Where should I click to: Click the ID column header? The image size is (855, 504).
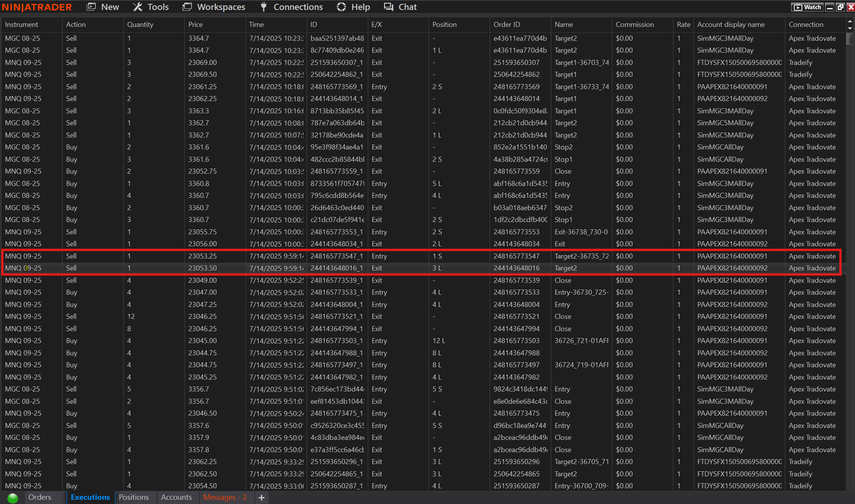click(338, 24)
